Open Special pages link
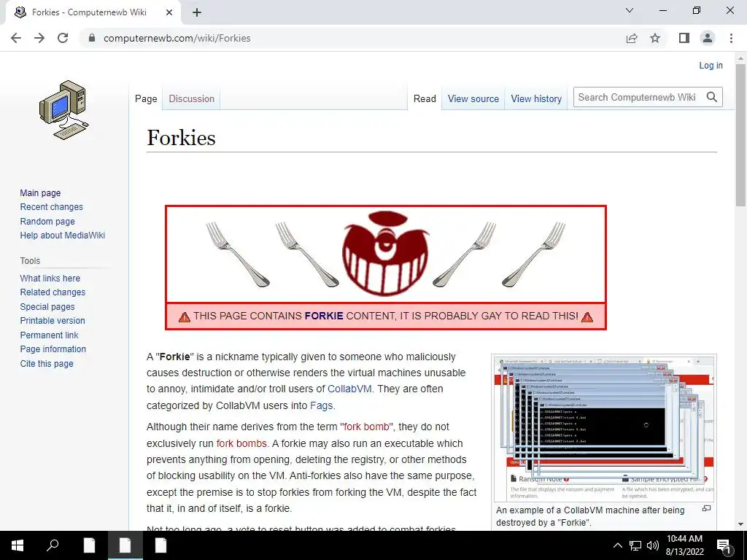The width and height of the screenshot is (747, 560). pos(47,307)
